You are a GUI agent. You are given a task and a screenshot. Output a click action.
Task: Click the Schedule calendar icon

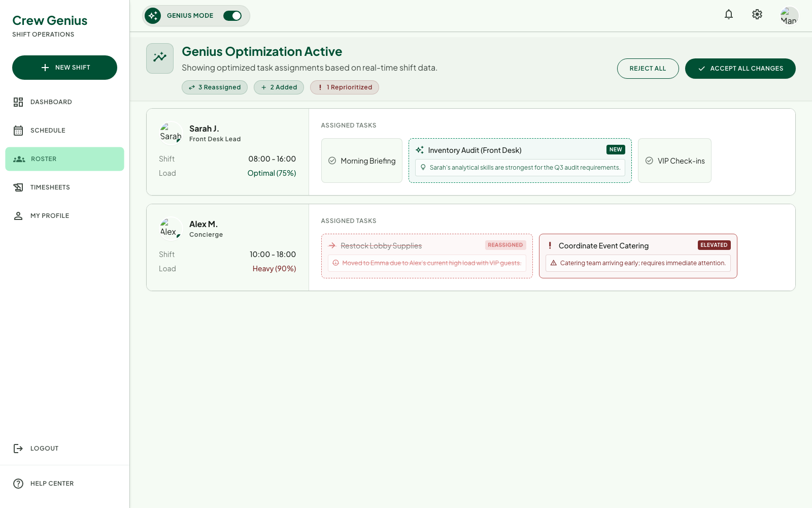[18, 131]
